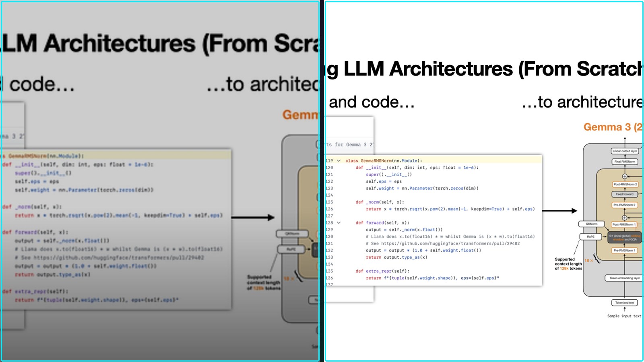Click the blurred 'return output.type_as(x)' line
The image size is (644, 362).
[52, 274]
